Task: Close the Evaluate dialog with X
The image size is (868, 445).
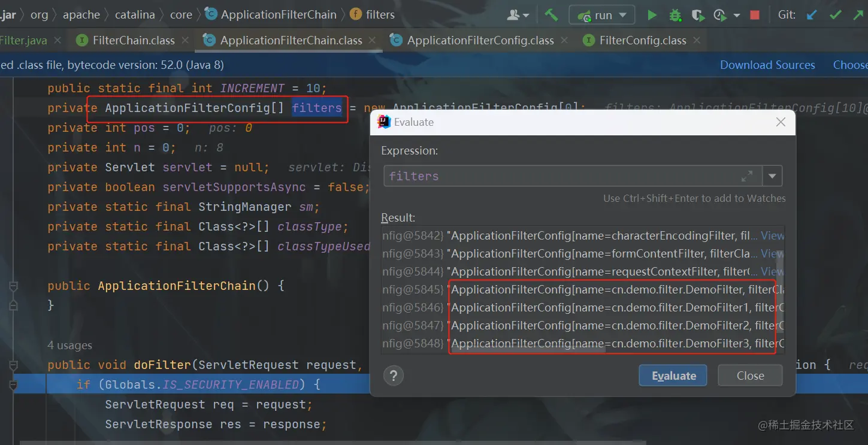Action: point(781,122)
